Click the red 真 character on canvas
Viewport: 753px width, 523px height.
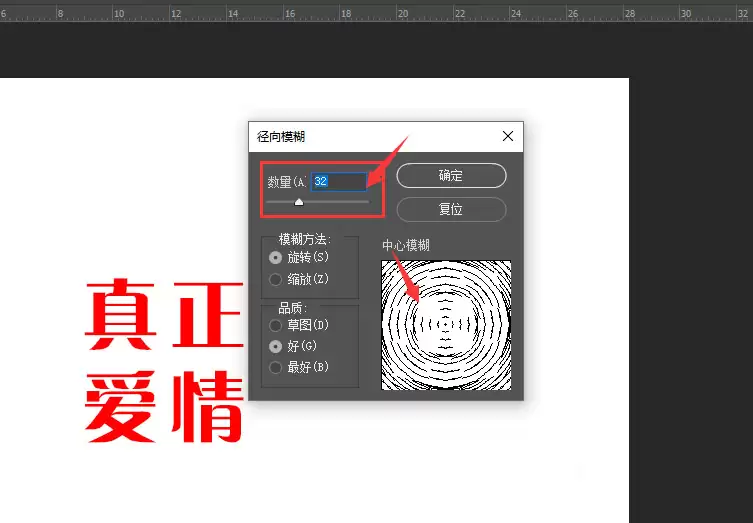pos(121,314)
